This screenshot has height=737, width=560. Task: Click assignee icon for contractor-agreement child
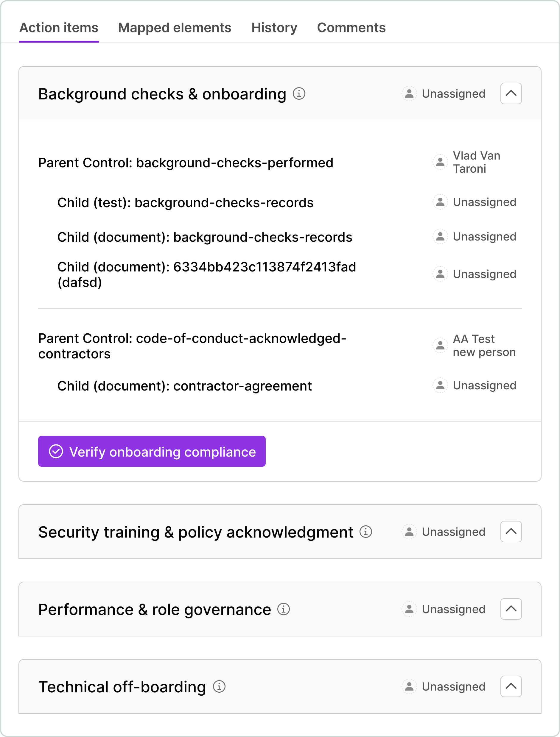pos(440,385)
